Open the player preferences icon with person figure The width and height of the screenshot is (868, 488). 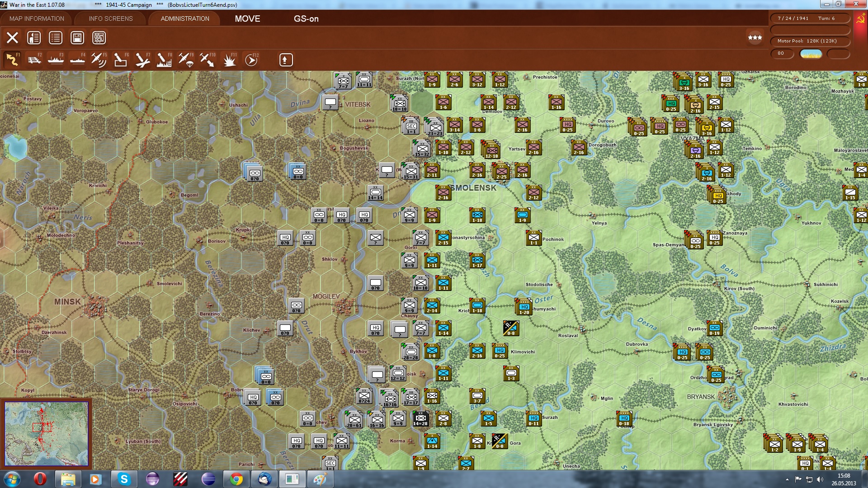[34, 38]
